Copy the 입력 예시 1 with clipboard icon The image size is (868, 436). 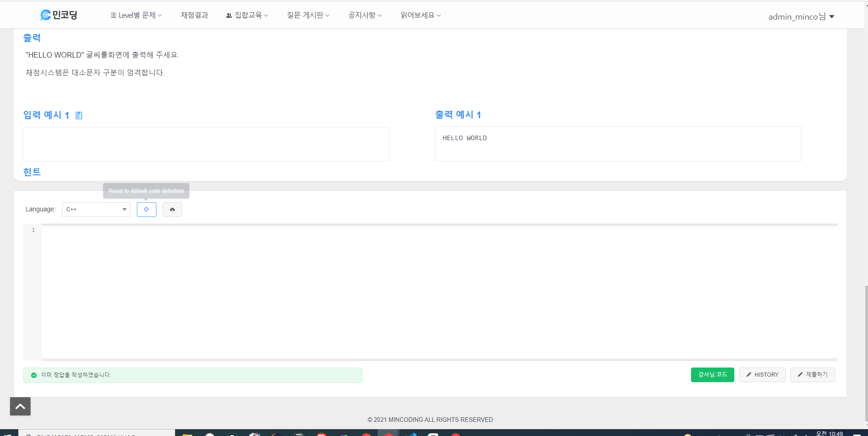79,115
